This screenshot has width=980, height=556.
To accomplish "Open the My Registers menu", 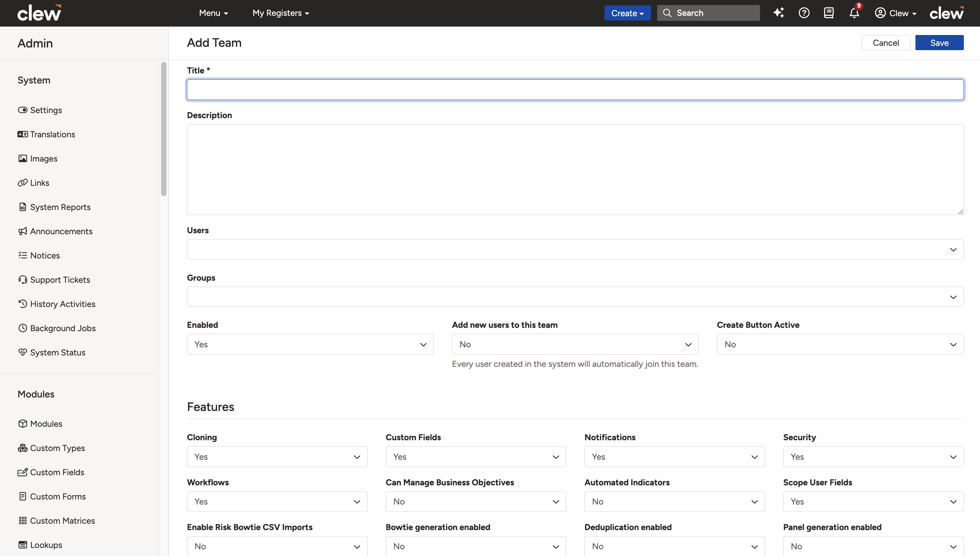I will [x=281, y=13].
